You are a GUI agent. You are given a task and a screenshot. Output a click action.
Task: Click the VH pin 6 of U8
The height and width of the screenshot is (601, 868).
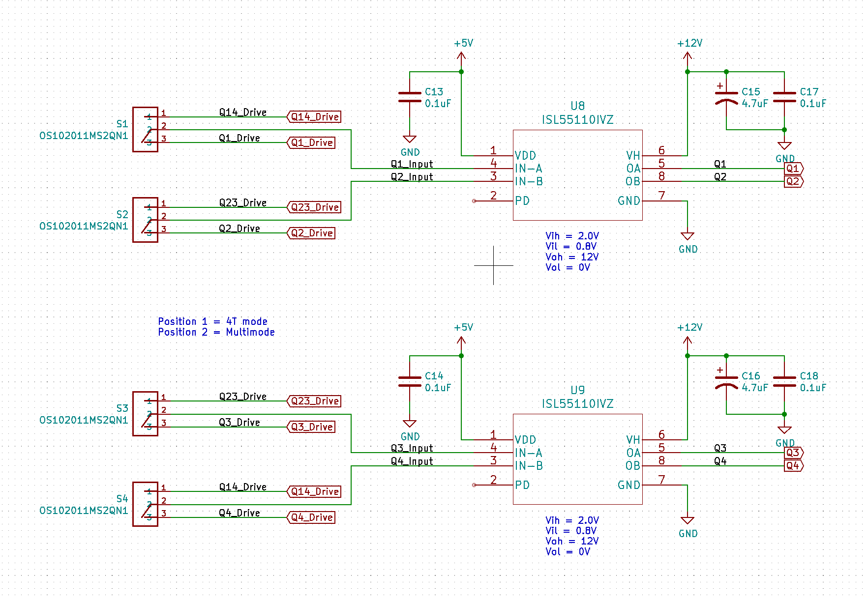(662, 155)
